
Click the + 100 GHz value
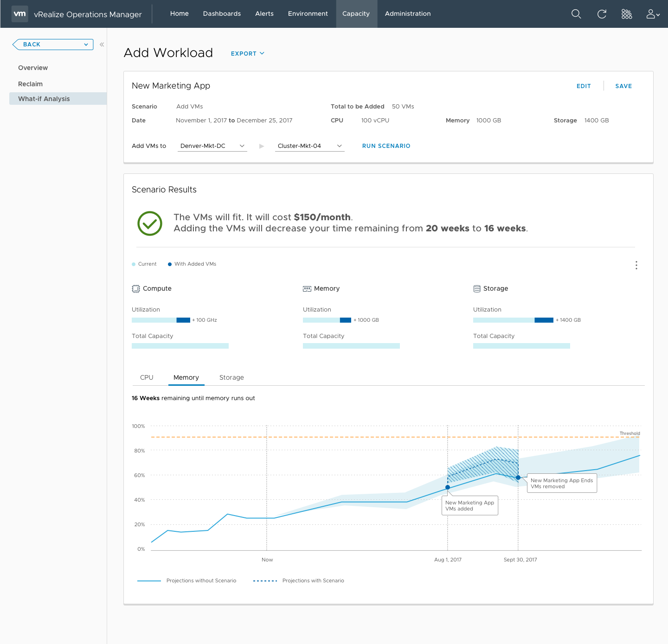(205, 320)
